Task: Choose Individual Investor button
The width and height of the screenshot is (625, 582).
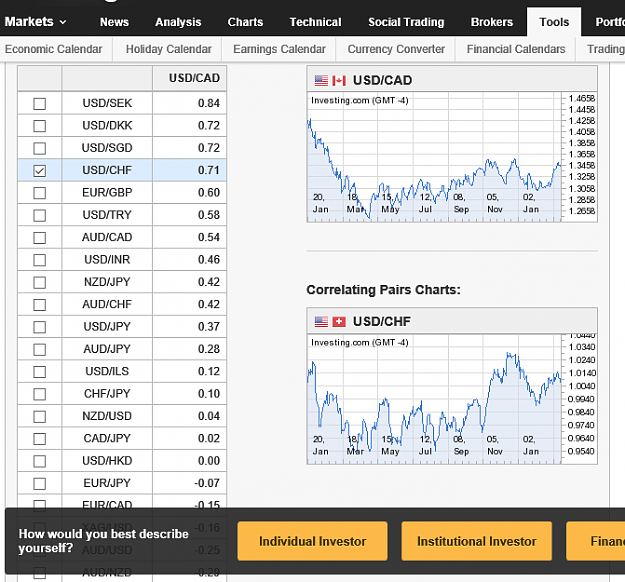Action: tap(312, 541)
